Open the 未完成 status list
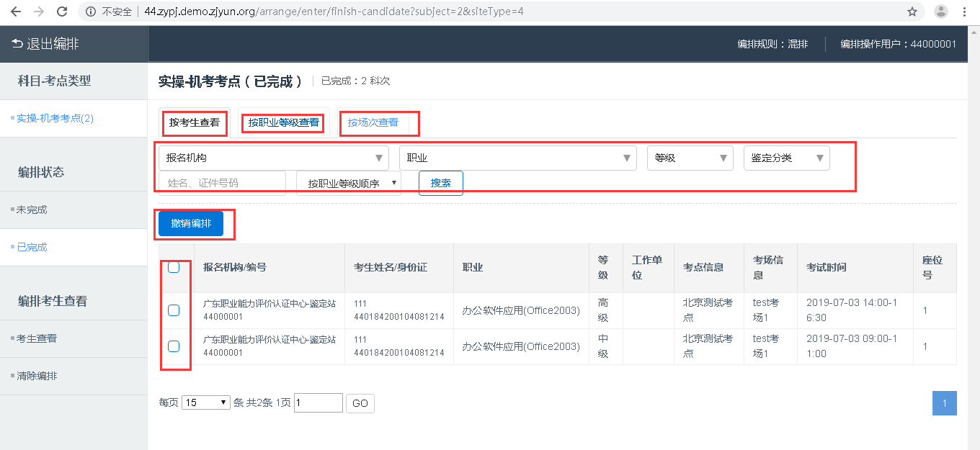 tap(32, 210)
